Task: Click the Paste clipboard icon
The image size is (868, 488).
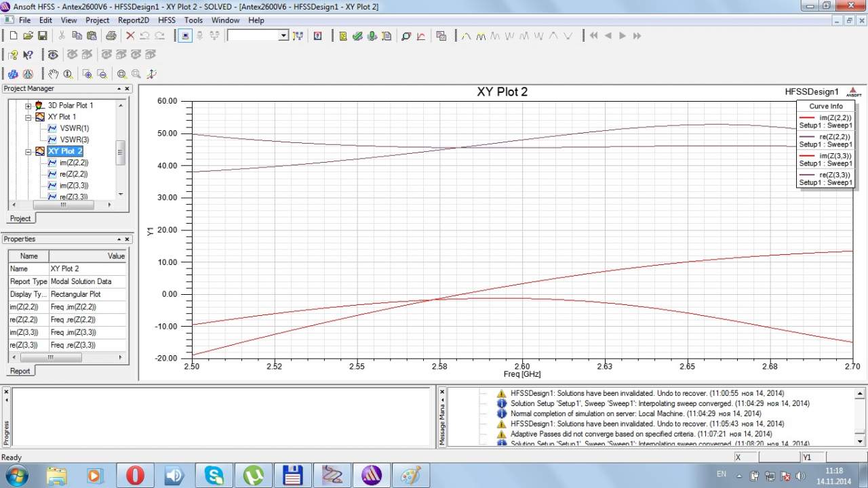Action: click(x=92, y=36)
